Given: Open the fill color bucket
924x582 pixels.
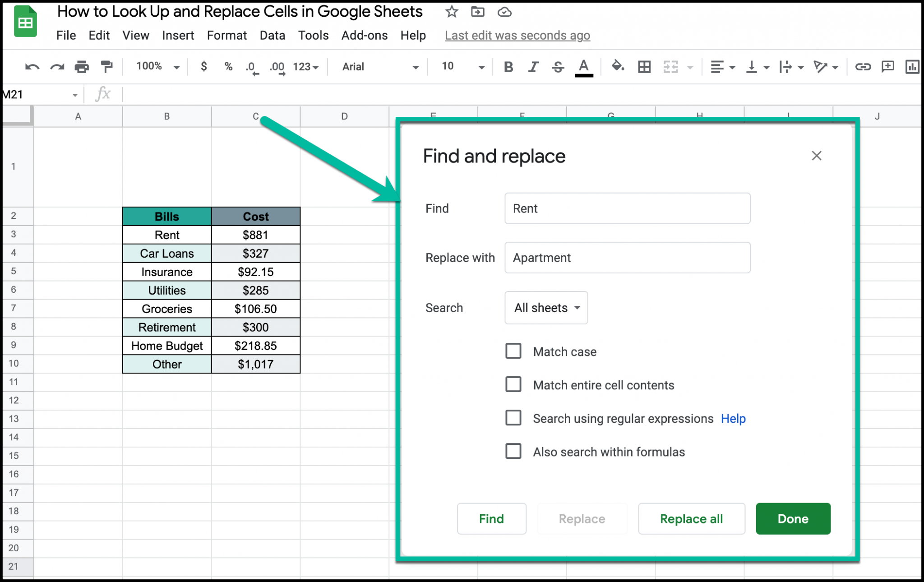Looking at the screenshot, I should (617, 67).
